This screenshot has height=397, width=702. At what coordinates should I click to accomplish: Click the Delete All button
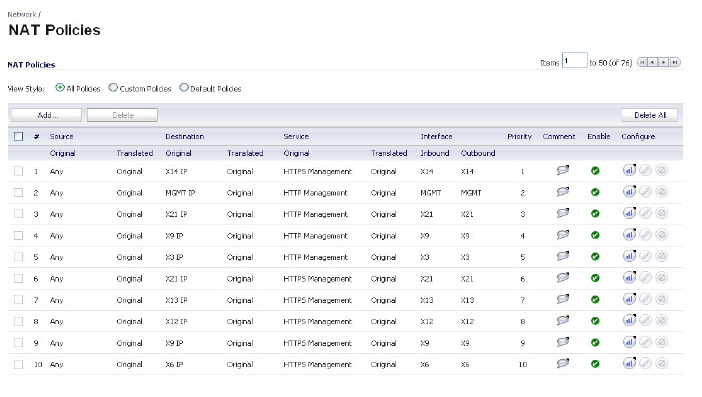pyautogui.click(x=650, y=115)
